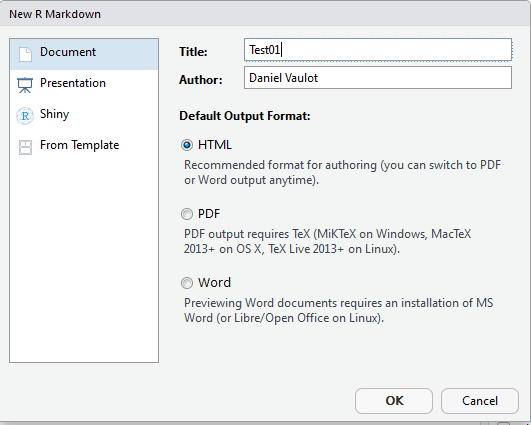
Task: Select the HTML output format radio button
Action: pos(187,145)
